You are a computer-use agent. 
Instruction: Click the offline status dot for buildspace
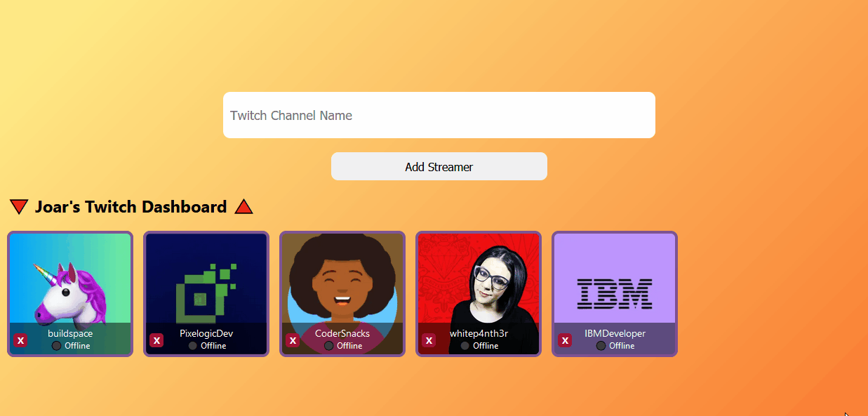coord(57,346)
